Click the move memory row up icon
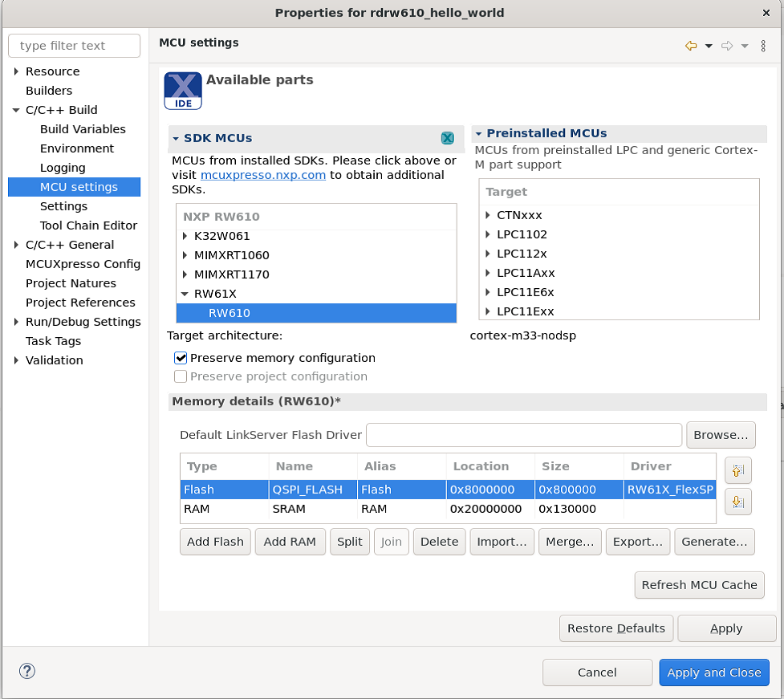 (x=737, y=470)
